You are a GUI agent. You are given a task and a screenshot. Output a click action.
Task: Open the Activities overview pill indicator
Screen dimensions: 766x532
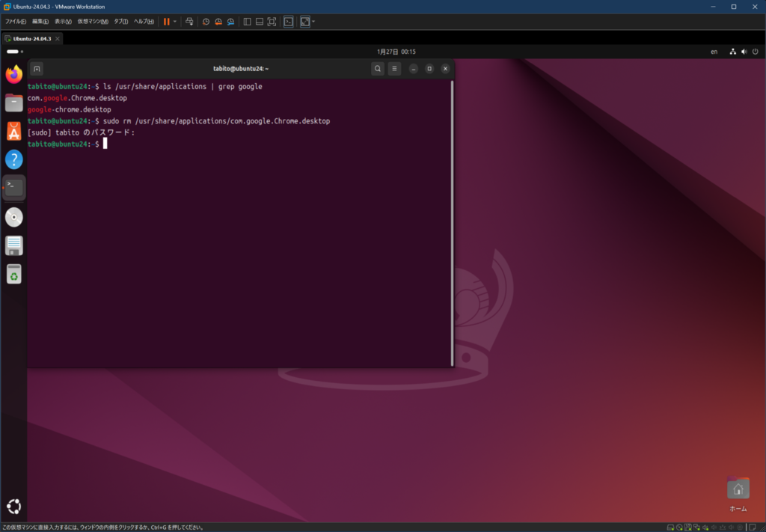[x=15, y=52]
